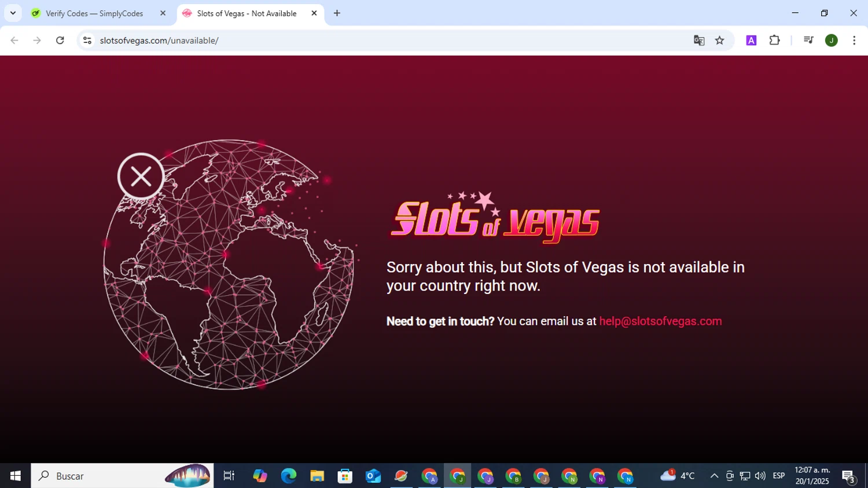The height and width of the screenshot is (488, 868).
Task: Bookmark this page with the star icon
Action: point(719,41)
